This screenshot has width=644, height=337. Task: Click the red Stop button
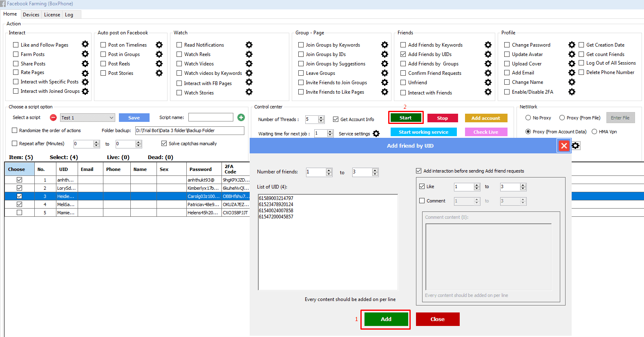[443, 118]
